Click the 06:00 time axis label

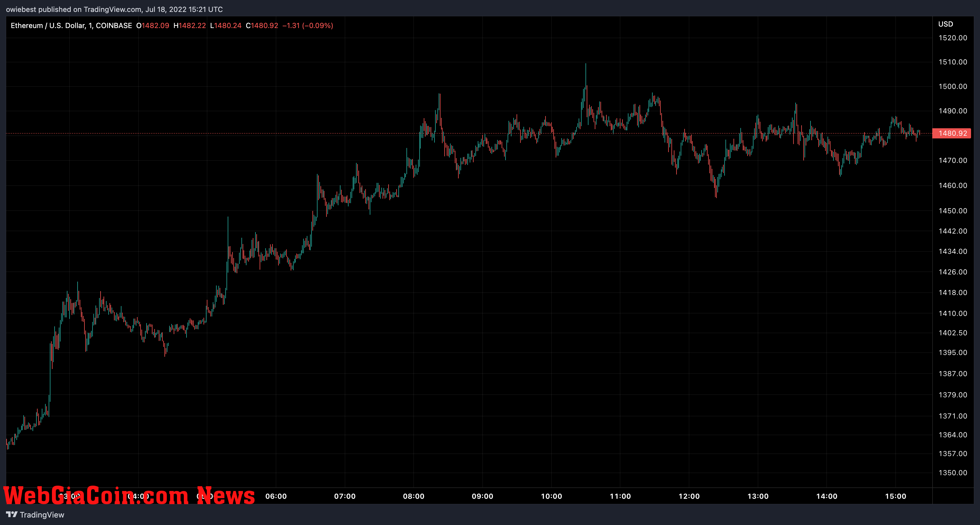point(276,496)
